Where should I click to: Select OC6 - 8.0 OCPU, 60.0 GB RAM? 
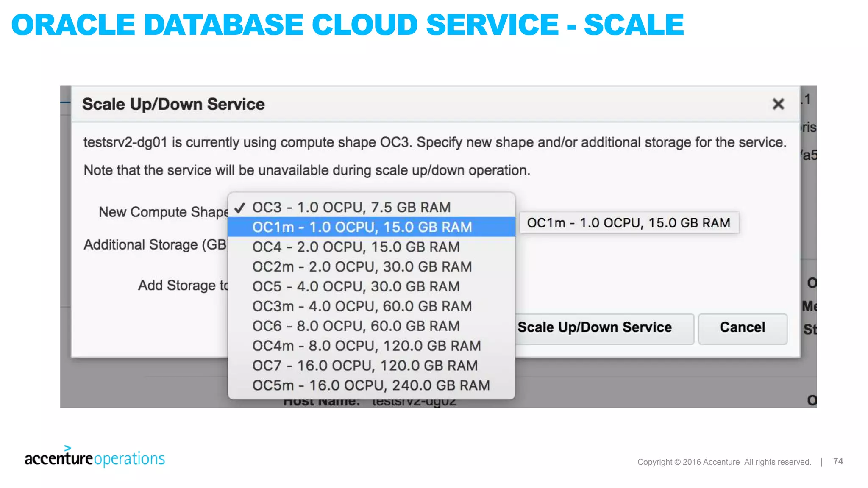pos(371,326)
